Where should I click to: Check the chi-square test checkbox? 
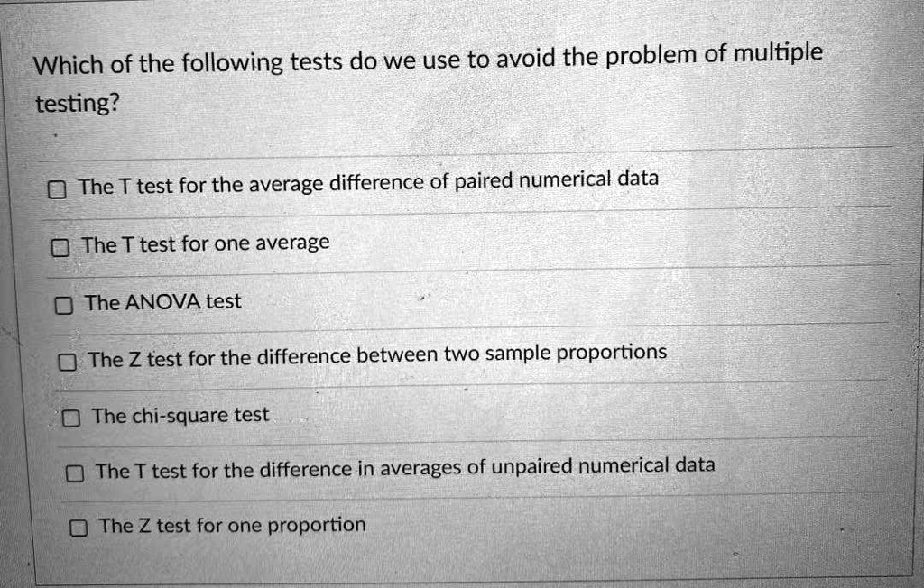71,416
